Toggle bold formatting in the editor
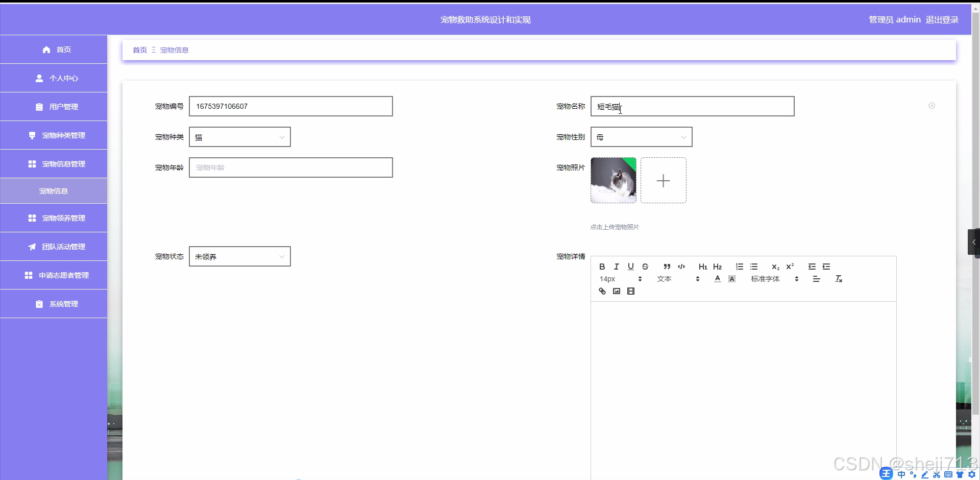This screenshot has width=980, height=480. (602, 266)
